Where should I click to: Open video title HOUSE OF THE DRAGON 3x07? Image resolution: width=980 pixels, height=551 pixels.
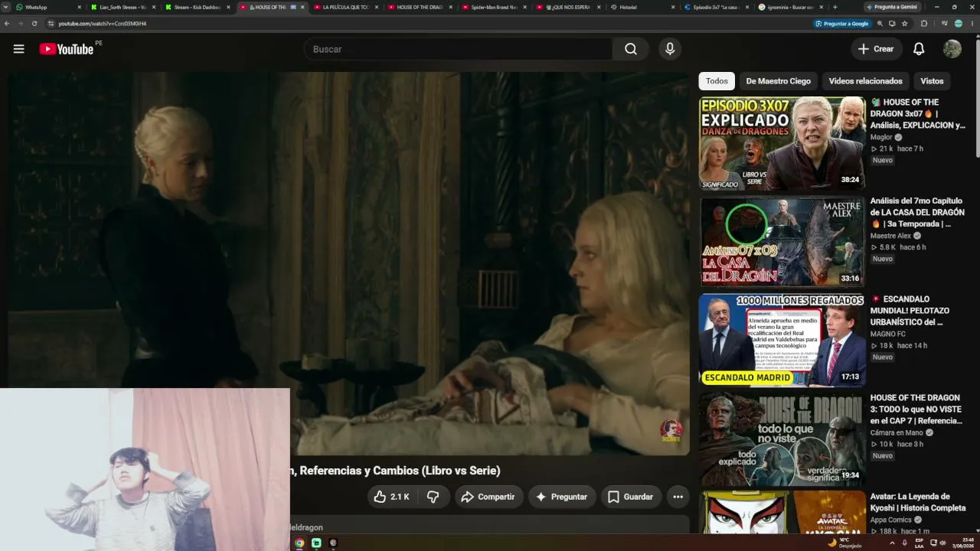917,113
